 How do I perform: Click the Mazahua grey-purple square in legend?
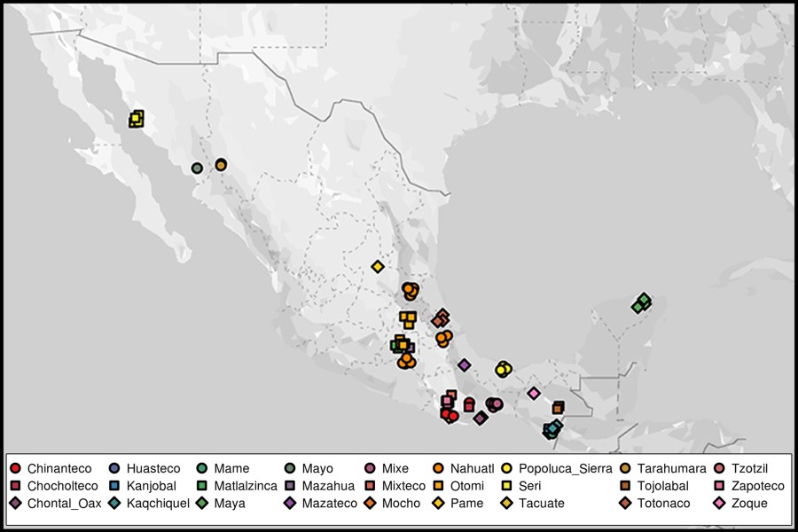[290, 485]
